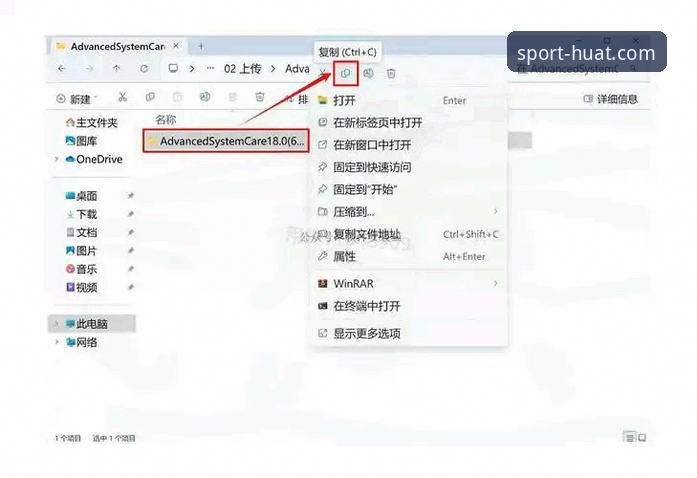The height and width of the screenshot is (478, 697).
Task: Click Cut scissors in the command toolbar
Action: pyautogui.click(x=123, y=97)
